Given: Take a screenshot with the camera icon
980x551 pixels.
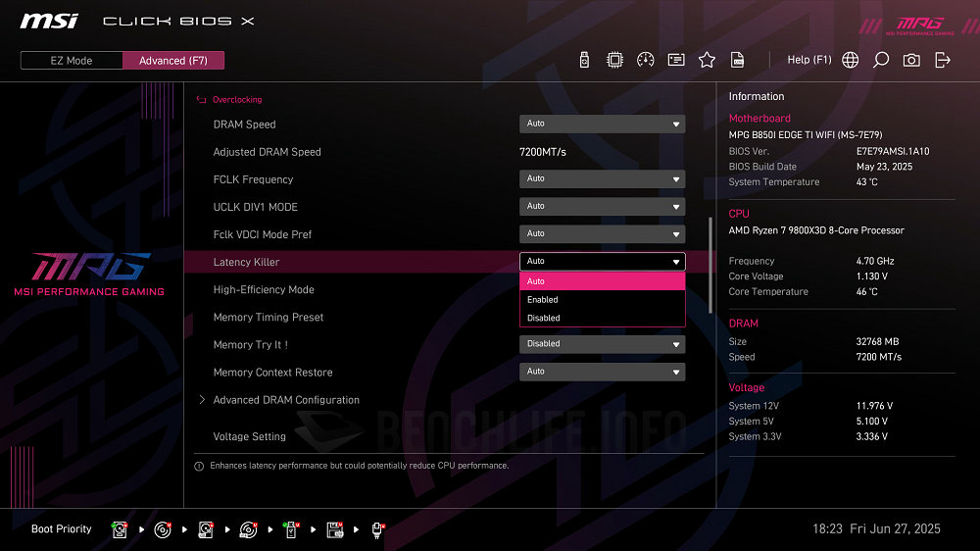Looking at the screenshot, I should (x=911, y=60).
